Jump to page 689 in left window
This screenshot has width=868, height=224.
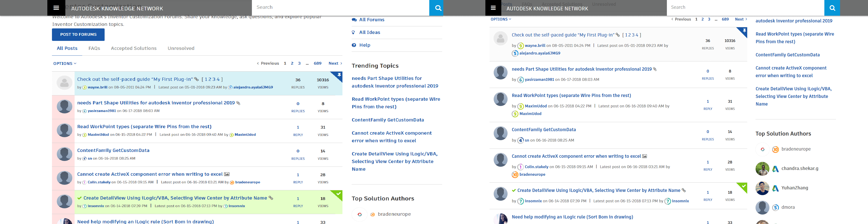click(x=318, y=63)
